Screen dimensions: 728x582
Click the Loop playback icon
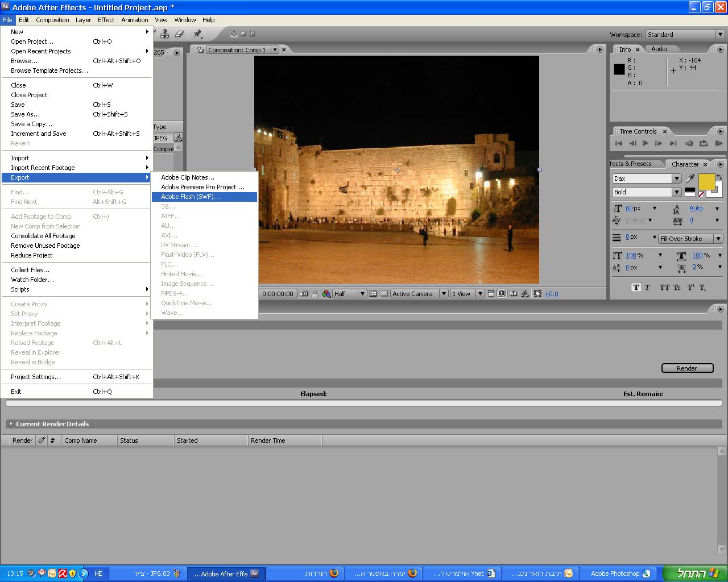pyautogui.click(x=704, y=143)
